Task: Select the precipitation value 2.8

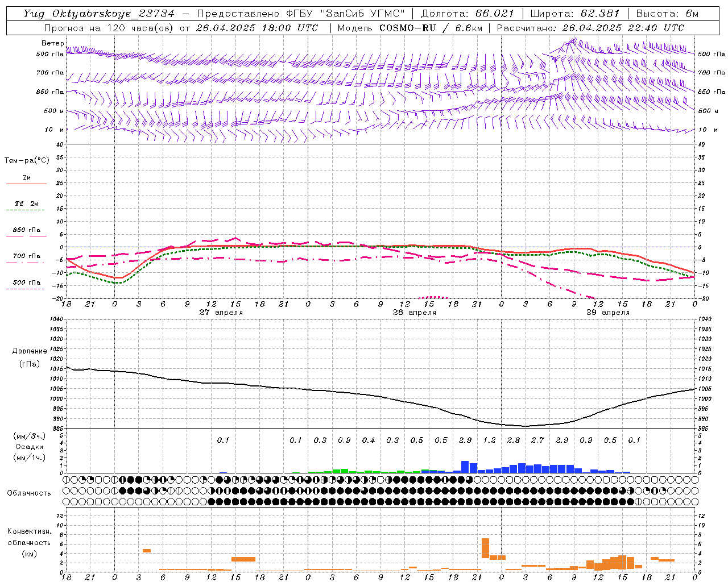Action: click(514, 440)
